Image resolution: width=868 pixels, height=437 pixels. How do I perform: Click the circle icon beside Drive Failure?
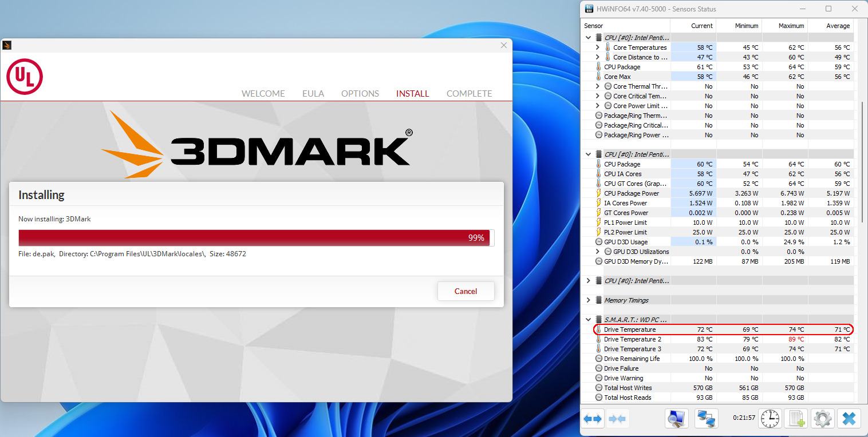pos(598,368)
